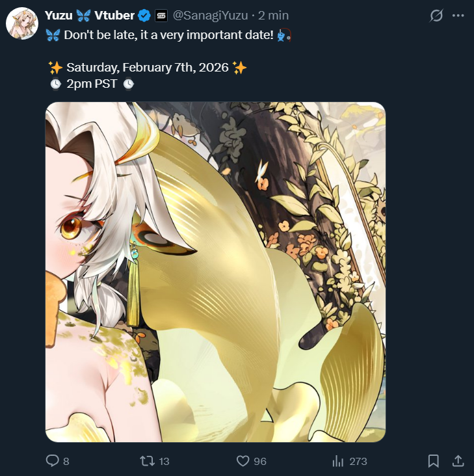The height and width of the screenshot is (476, 474).
Task: Like the post with heart icon
Action: point(243,461)
